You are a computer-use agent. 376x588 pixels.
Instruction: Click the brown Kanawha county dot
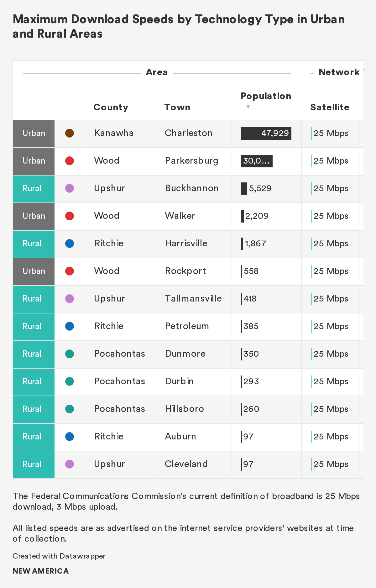pos(70,133)
